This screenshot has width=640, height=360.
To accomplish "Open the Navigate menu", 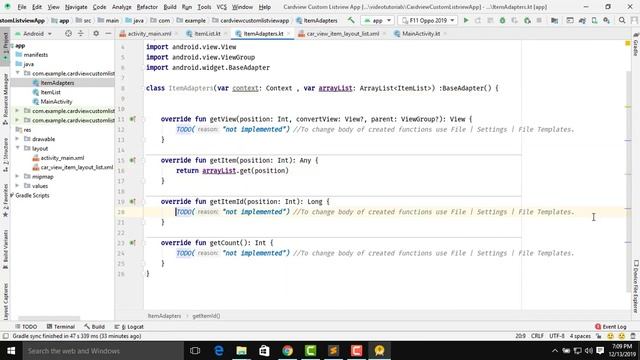I will click(x=76, y=7).
